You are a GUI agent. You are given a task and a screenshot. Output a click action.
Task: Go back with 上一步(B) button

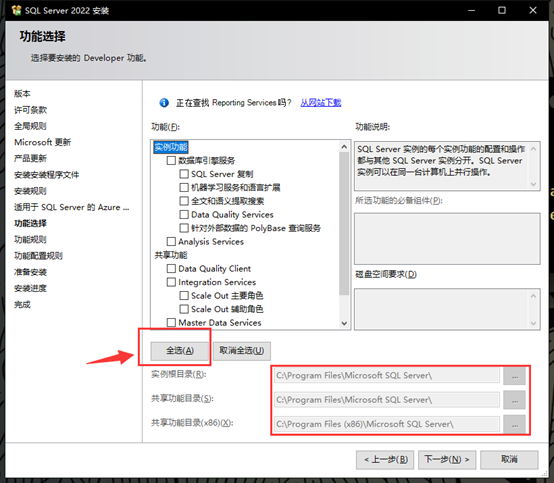click(x=385, y=460)
